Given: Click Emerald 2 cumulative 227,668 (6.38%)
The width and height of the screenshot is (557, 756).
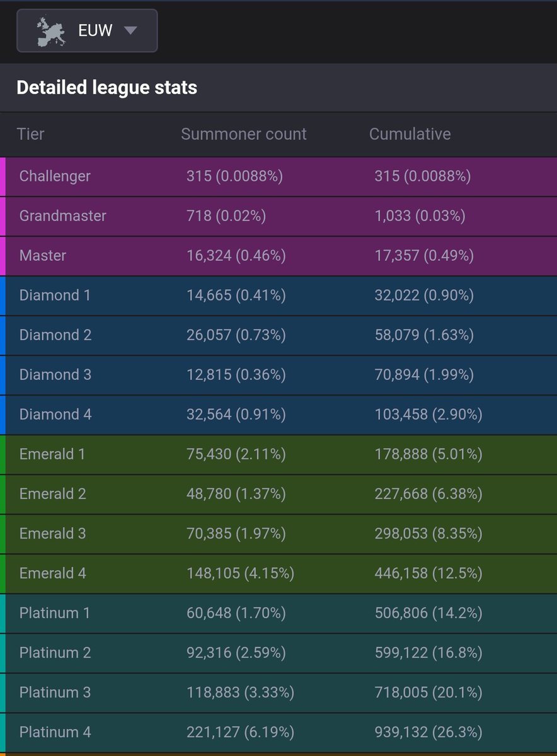Looking at the screenshot, I should click(x=428, y=494).
